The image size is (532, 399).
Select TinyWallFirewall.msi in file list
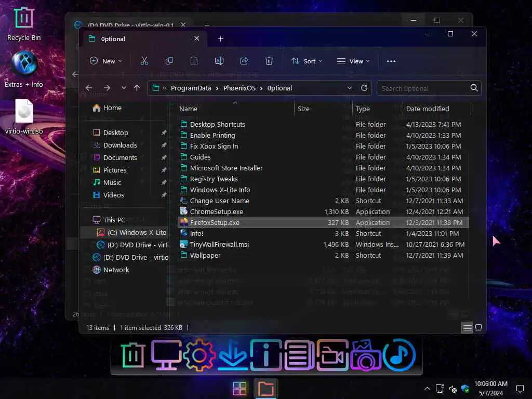[x=219, y=244]
